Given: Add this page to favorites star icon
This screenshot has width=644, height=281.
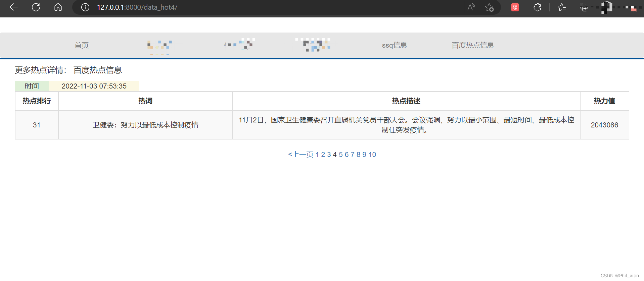Looking at the screenshot, I should (490, 7).
